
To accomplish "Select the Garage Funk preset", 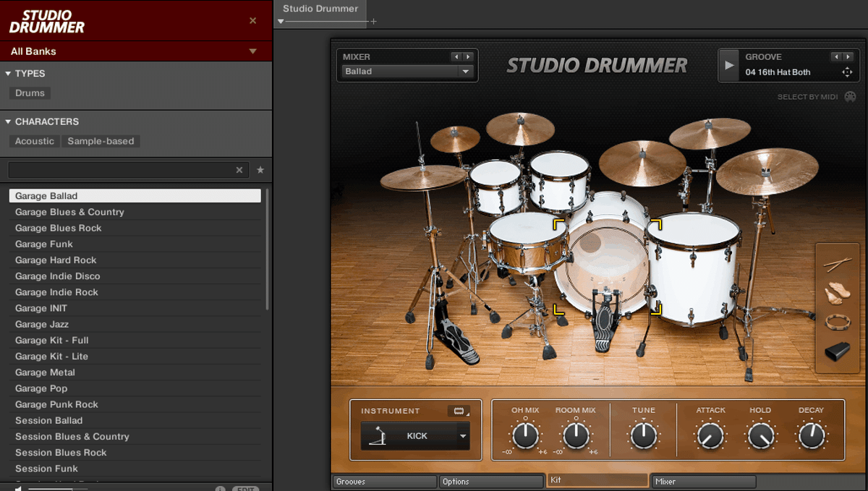I will point(135,244).
